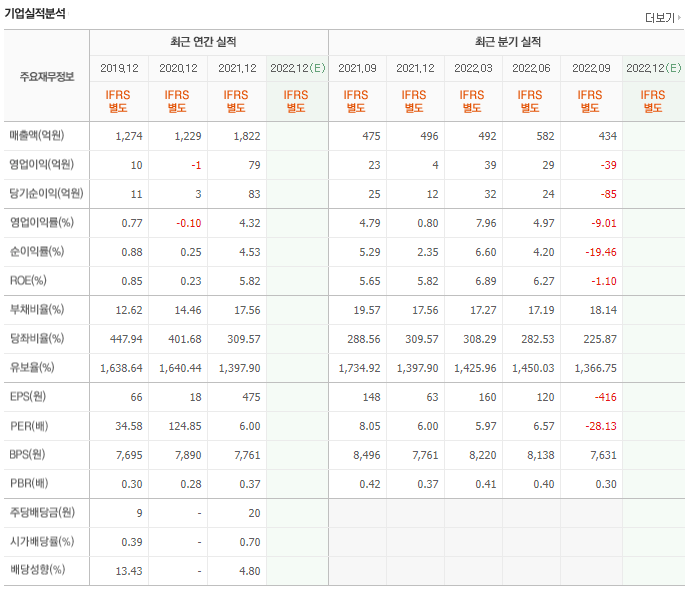
Task: Click the PER value -28.13
Action: coord(601,427)
